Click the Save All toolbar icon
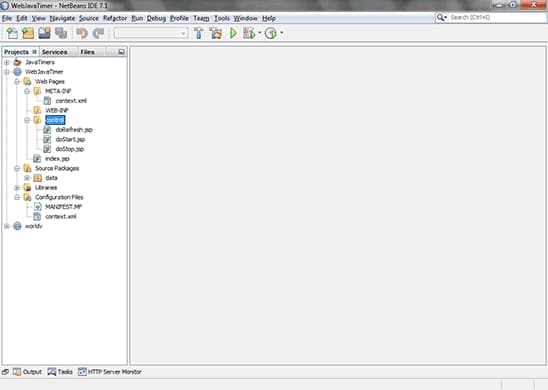Screen dimensions: 548x390 61,33
